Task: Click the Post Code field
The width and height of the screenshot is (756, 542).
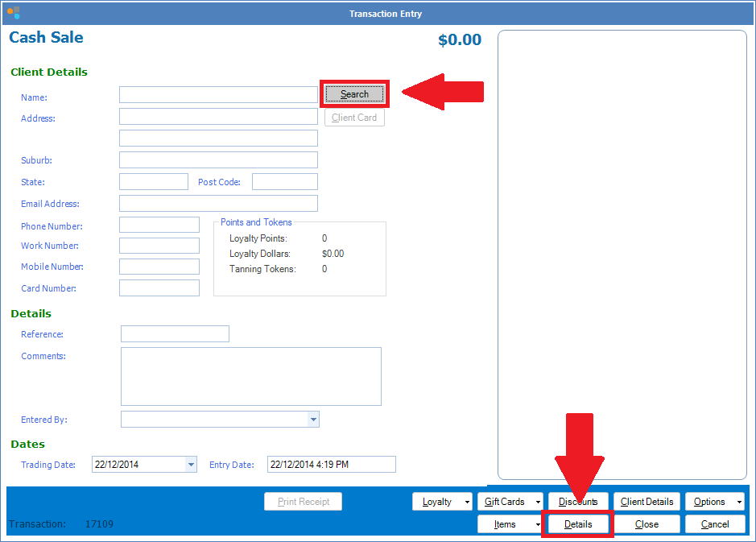Action: tap(284, 182)
